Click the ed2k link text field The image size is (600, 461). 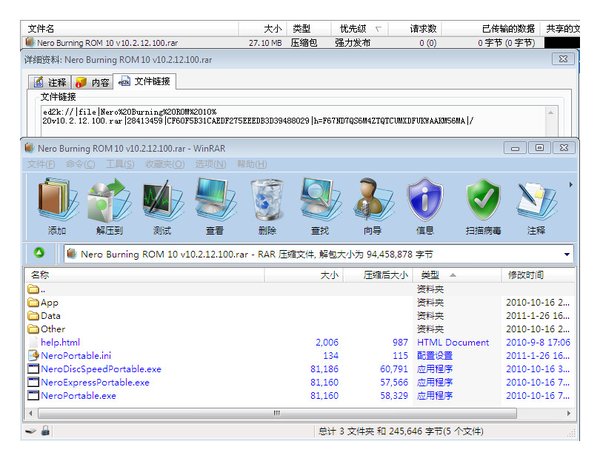pos(294,121)
